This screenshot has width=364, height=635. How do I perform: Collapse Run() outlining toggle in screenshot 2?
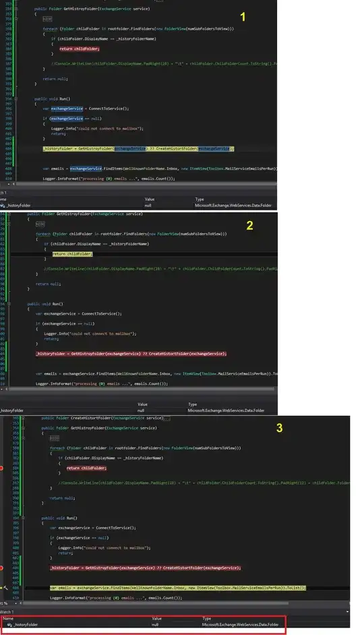click(9, 304)
